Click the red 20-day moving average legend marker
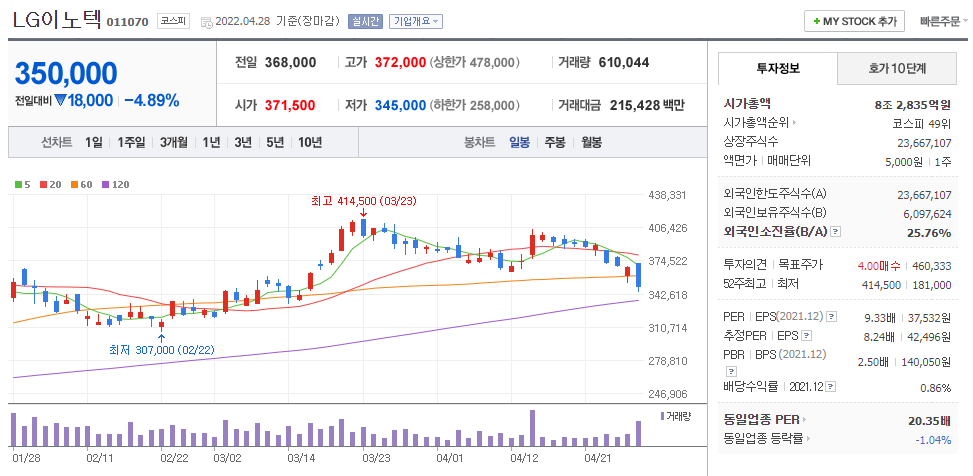Viewport: 973px width, 476px height. point(43,184)
